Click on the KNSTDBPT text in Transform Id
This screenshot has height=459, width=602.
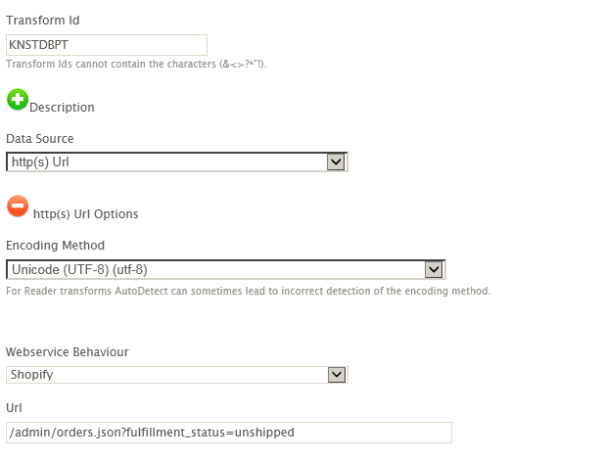click(38, 45)
